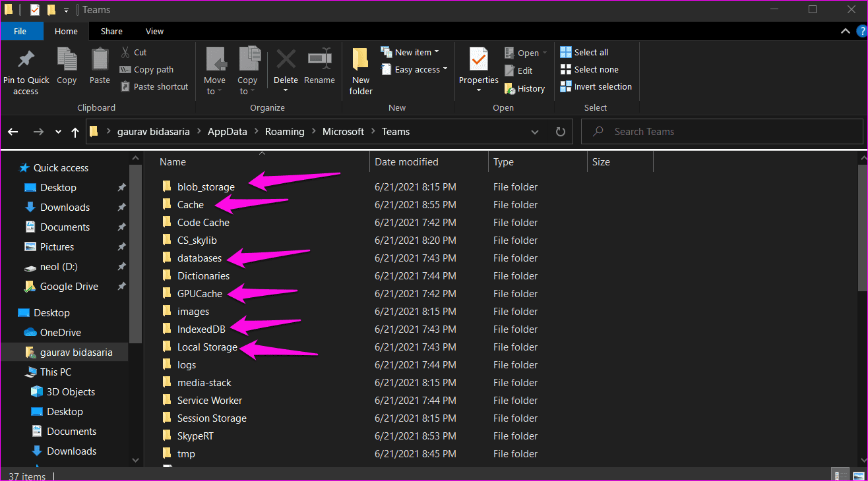Open the Copy to menu

click(x=248, y=71)
